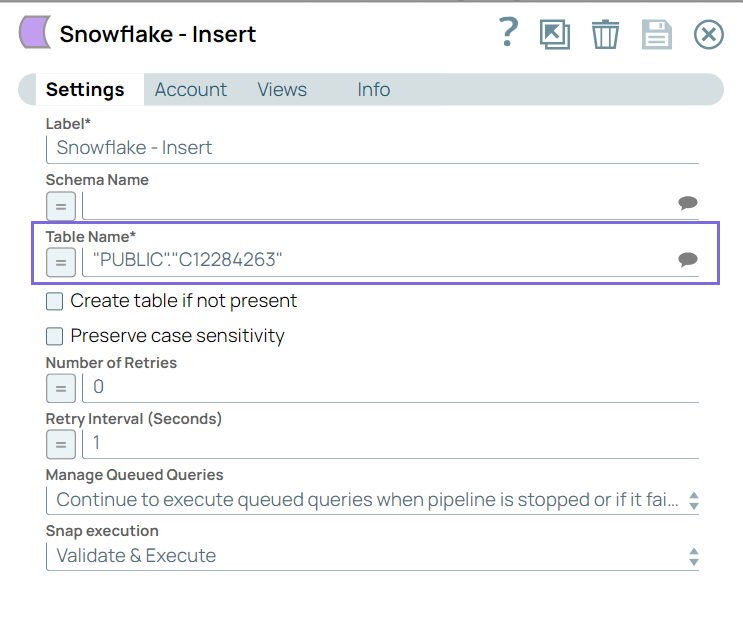Click the Manage Queued Queries label
This screenshot has height=621, width=743.
pyautogui.click(x=135, y=475)
